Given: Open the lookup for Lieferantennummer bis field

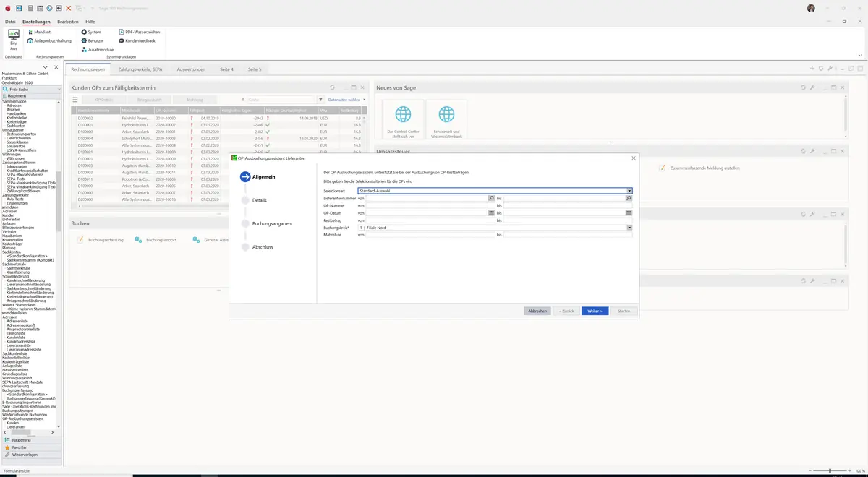Looking at the screenshot, I should click(x=629, y=198).
